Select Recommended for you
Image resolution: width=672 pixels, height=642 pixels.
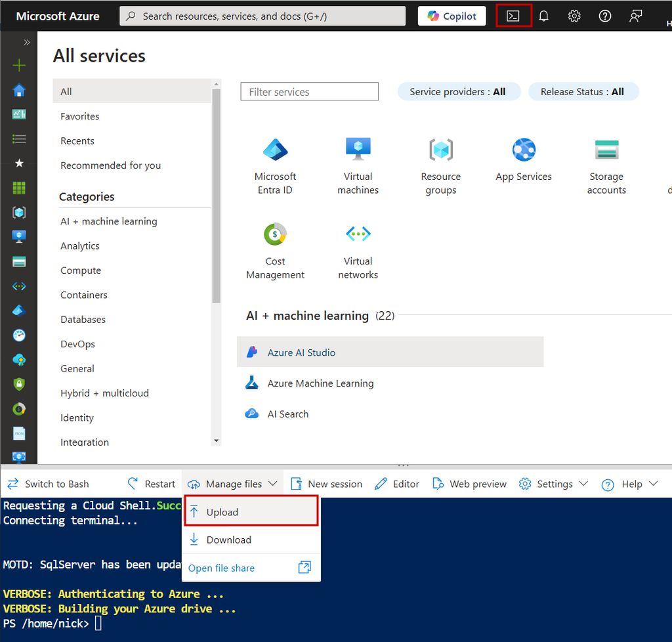tap(110, 165)
